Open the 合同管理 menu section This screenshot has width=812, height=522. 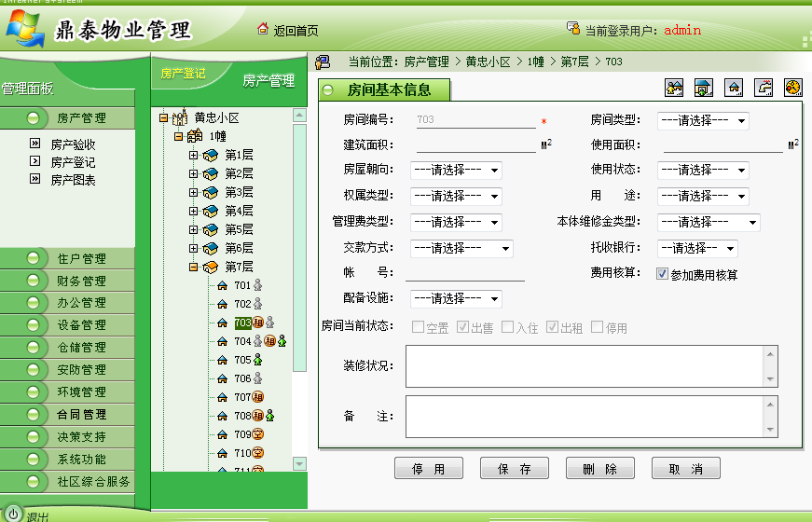coord(67,414)
